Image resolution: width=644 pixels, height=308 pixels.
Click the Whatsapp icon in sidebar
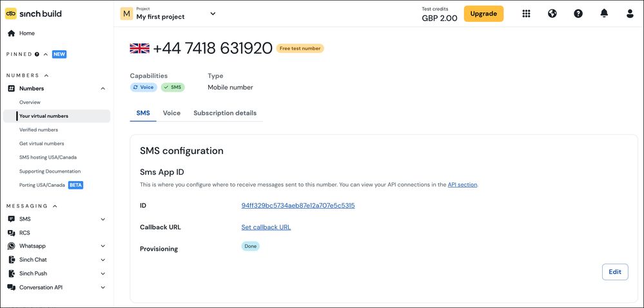click(12, 246)
